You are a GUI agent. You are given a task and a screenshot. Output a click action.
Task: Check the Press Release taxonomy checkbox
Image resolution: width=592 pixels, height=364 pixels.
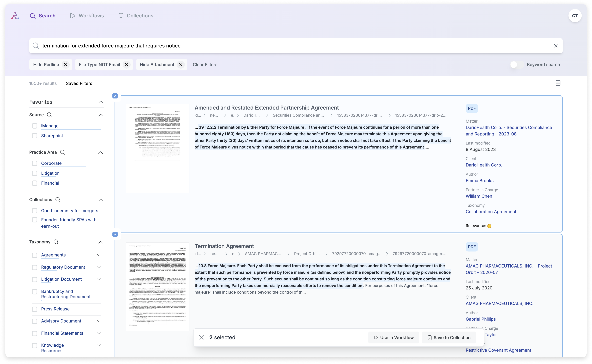point(34,309)
